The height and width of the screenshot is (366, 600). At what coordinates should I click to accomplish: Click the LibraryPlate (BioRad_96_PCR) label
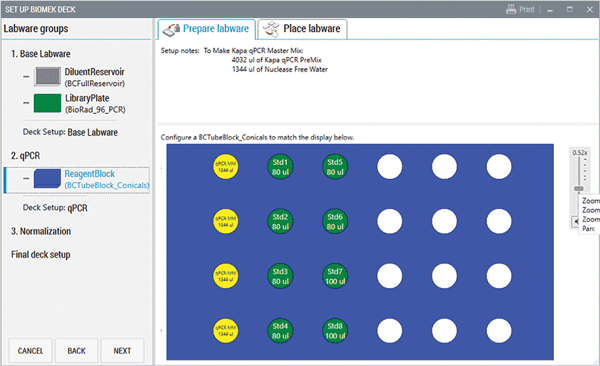[x=95, y=103]
